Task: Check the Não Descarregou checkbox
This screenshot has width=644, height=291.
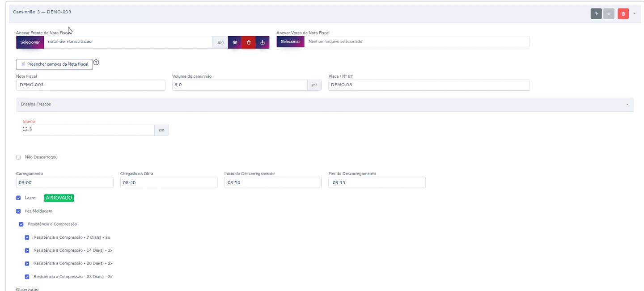Action: [18, 157]
